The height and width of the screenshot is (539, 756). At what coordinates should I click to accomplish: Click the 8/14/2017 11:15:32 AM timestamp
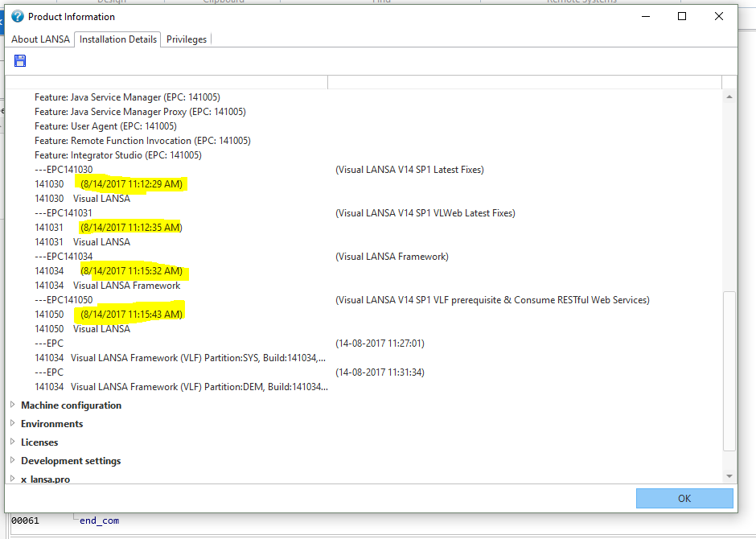[131, 271]
